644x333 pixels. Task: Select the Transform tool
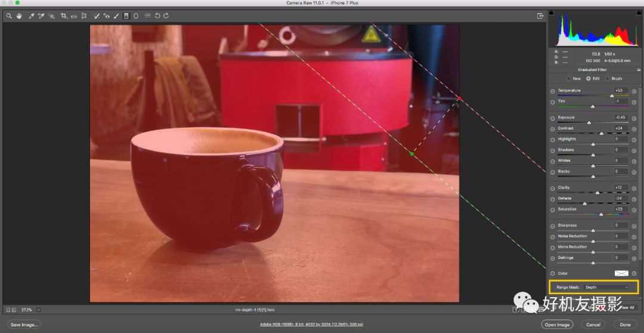pos(84,16)
